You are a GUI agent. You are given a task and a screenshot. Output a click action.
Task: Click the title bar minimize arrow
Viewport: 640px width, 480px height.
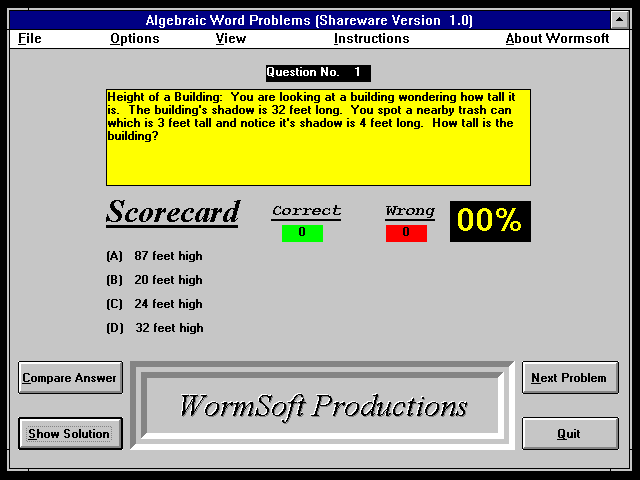click(x=620, y=20)
